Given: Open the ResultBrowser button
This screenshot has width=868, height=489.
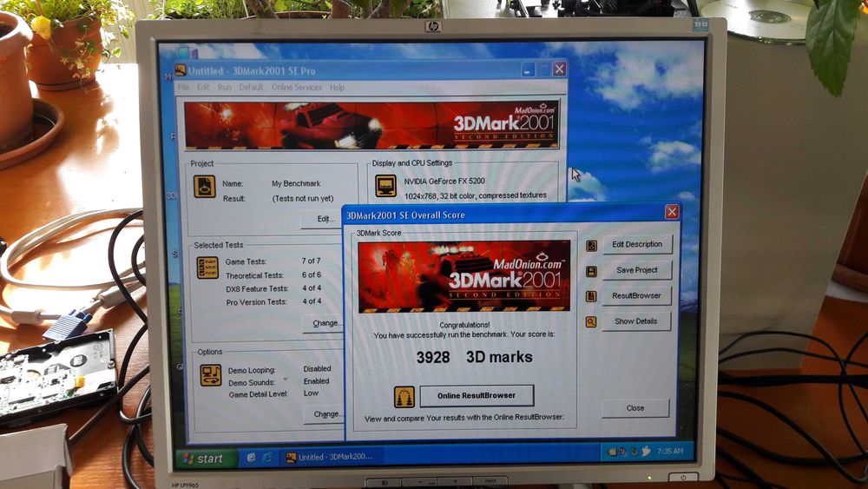Looking at the screenshot, I should click(x=636, y=295).
